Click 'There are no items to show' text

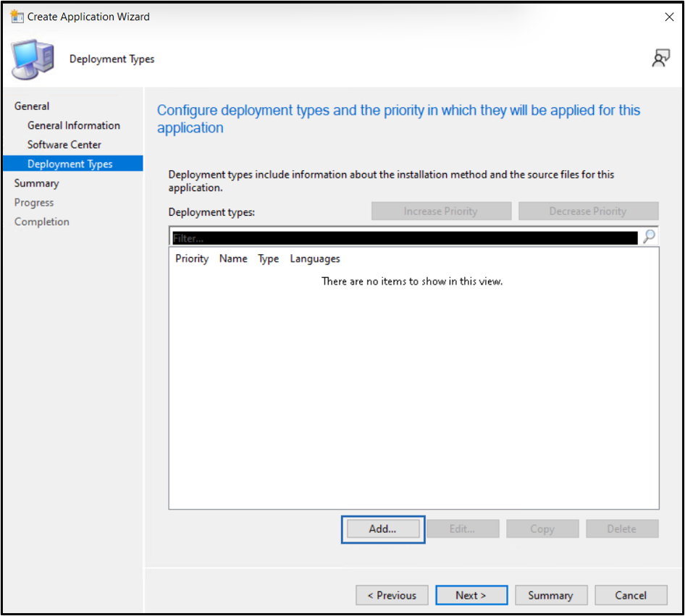click(412, 282)
